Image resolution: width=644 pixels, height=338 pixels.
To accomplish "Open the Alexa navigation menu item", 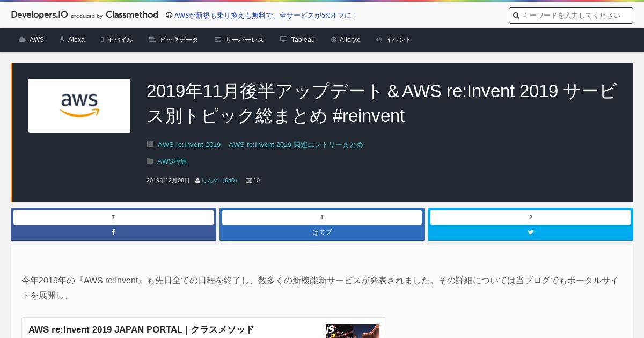I will click(76, 40).
